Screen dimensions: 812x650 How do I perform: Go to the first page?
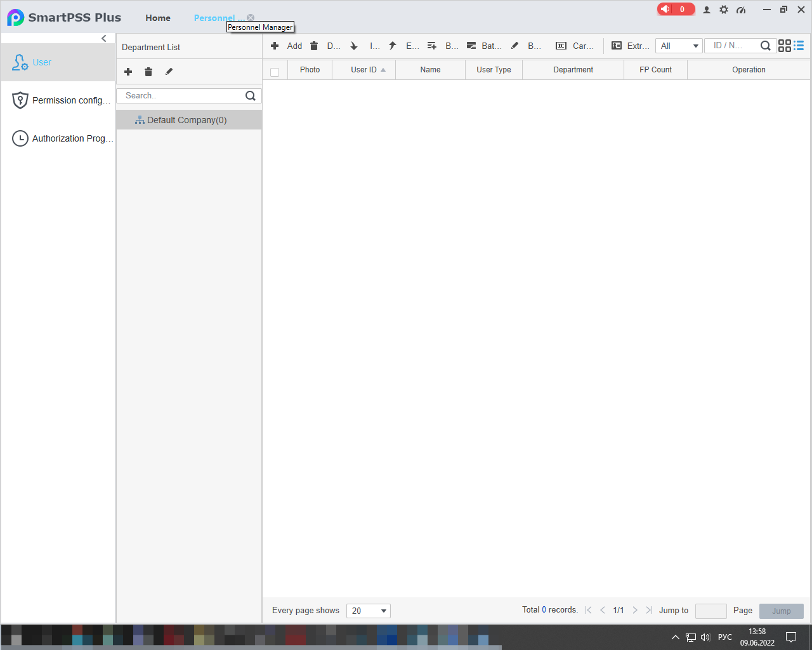589,610
